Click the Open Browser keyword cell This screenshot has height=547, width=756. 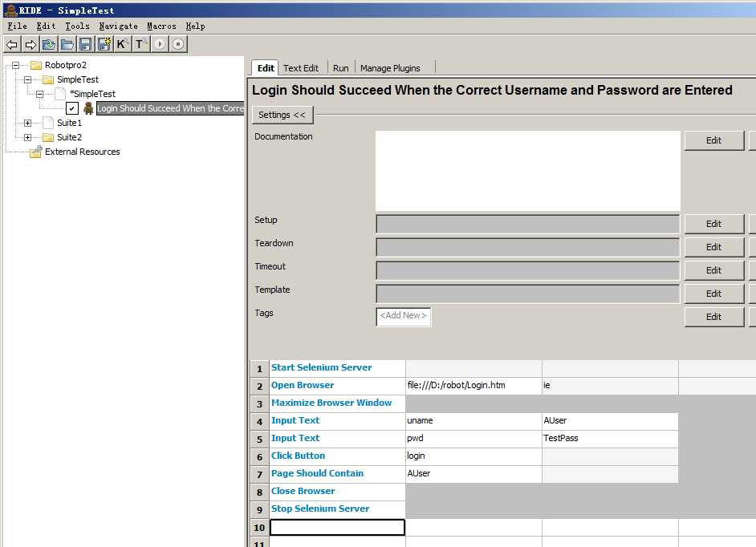tap(338, 386)
